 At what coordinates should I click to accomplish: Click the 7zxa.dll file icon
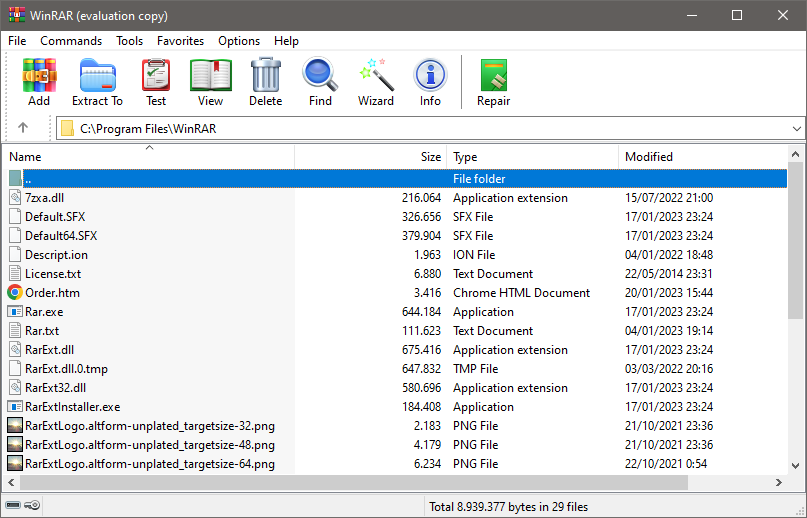15,198
